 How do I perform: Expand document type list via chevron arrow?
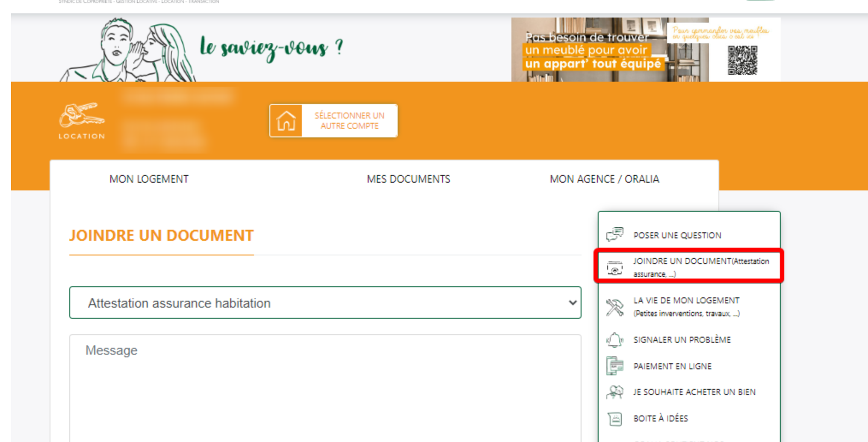coord(573,303)
